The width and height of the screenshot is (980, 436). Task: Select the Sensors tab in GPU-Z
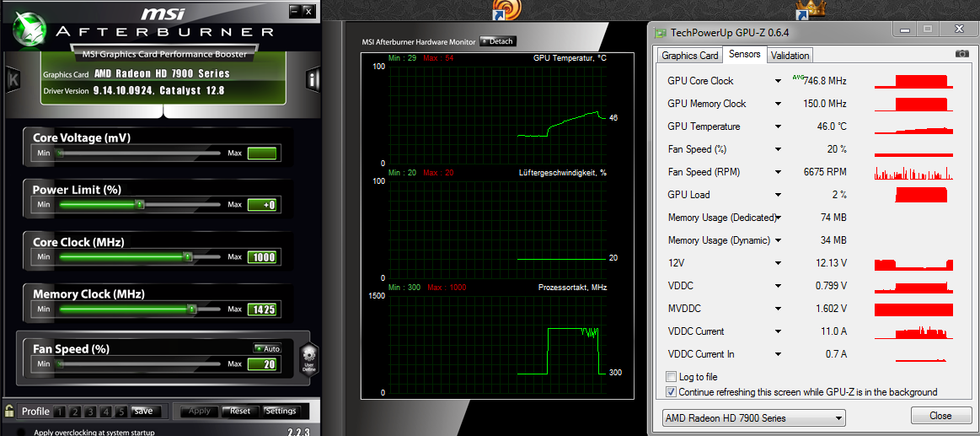pos(744,55)
